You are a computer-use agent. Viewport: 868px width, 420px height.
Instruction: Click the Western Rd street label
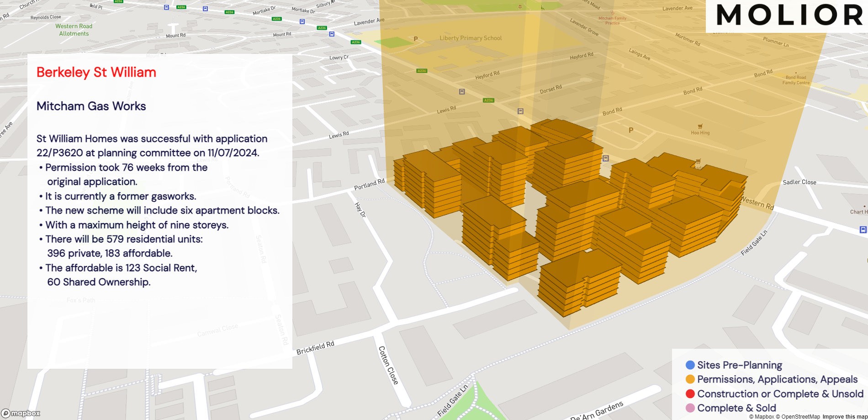point(758,203)
